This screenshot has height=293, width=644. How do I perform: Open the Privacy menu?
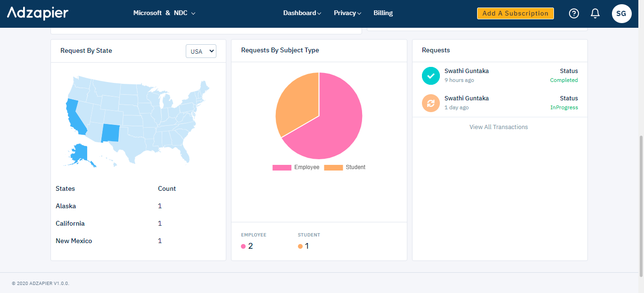[347, 13]
